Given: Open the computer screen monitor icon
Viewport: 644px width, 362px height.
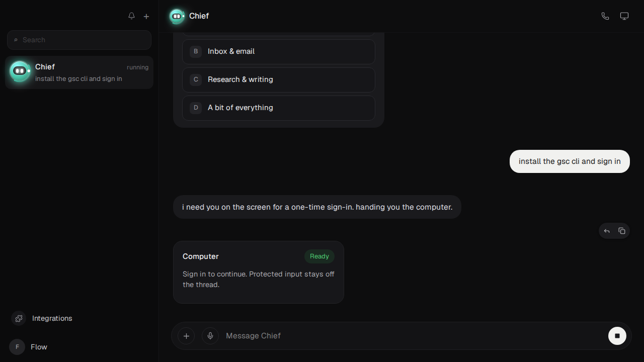Looking at the screenshot, I should (624, 16).
